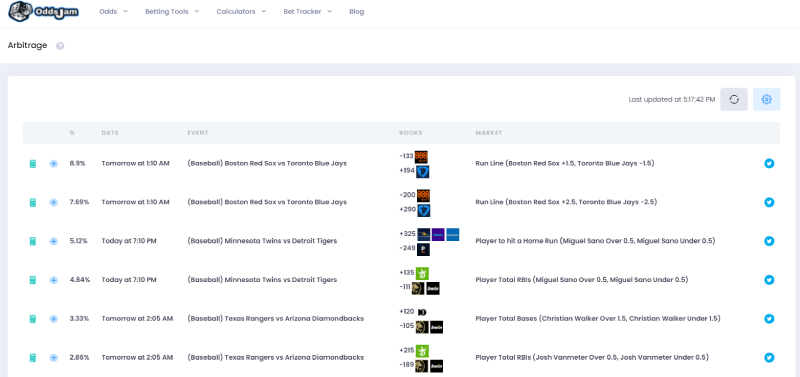The height and width of the screenshot is (377, 800).
Task: Click the sportsbook logo next to +290 odds
Action: pyautogui.click(x=424, y=210)
